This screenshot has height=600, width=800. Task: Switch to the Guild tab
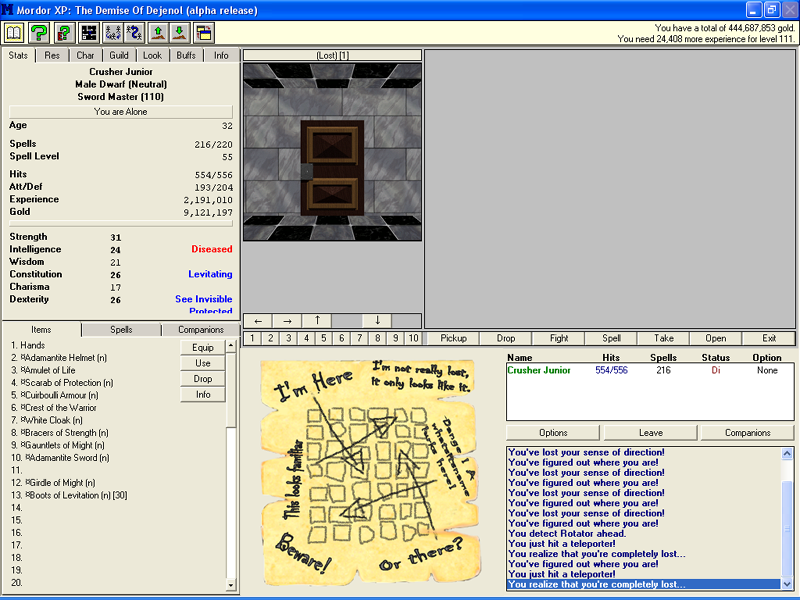119,56
